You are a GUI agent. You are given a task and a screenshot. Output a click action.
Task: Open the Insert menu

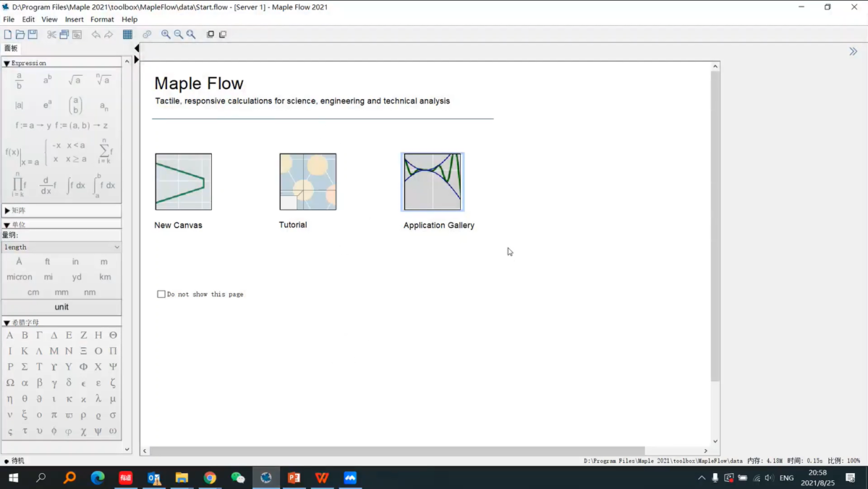tap(75, 20)
